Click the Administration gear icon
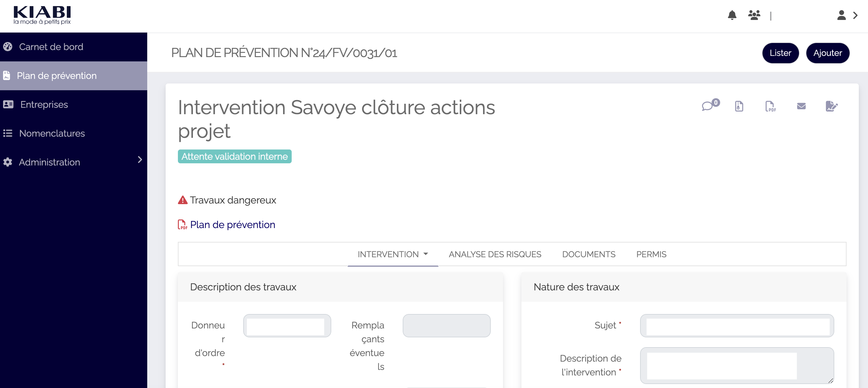The image size is (868, 388). (8, 162)
